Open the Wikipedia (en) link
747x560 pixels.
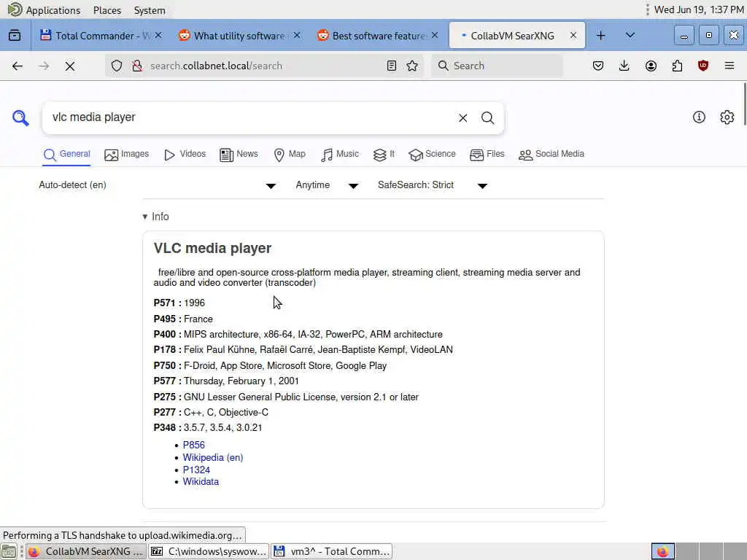pos(213,457)
